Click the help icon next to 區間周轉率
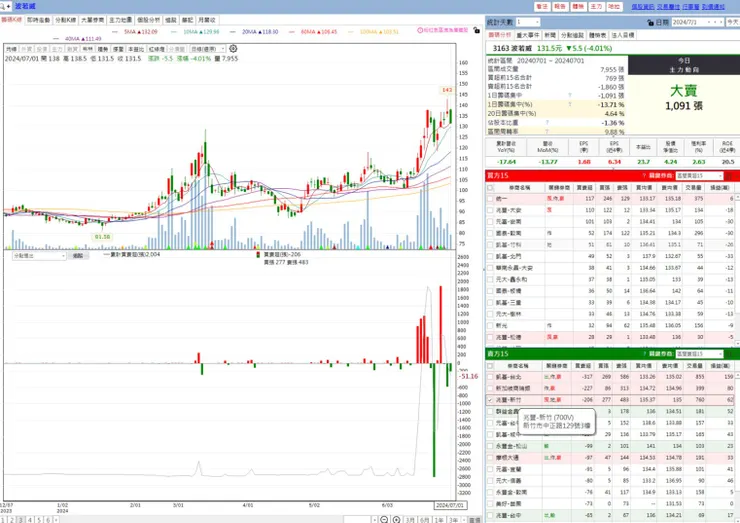740x523 pixels. point(547,131)
